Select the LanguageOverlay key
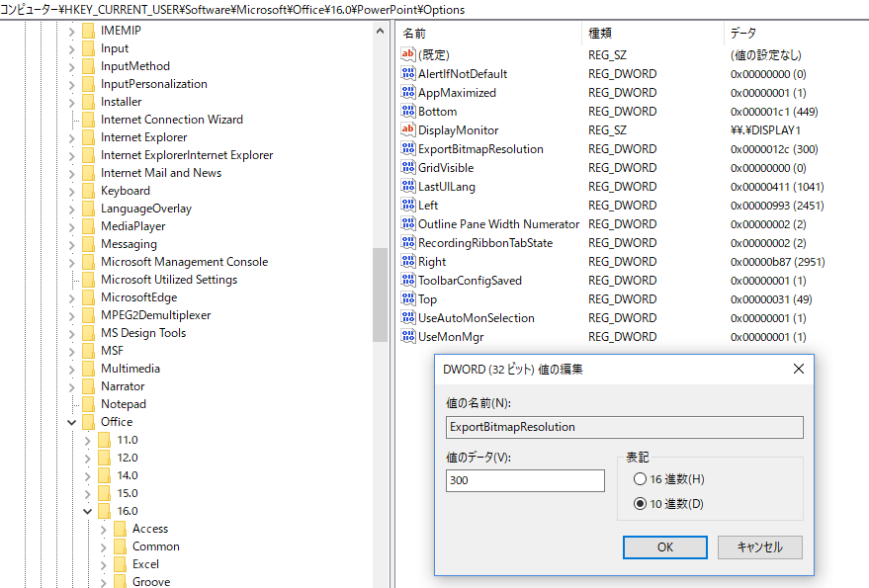Screen dimensions: 869x588 coord(145,209)
